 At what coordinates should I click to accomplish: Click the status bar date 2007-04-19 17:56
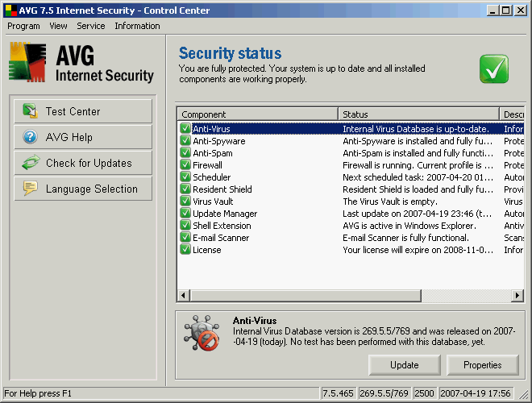[476, 393]
